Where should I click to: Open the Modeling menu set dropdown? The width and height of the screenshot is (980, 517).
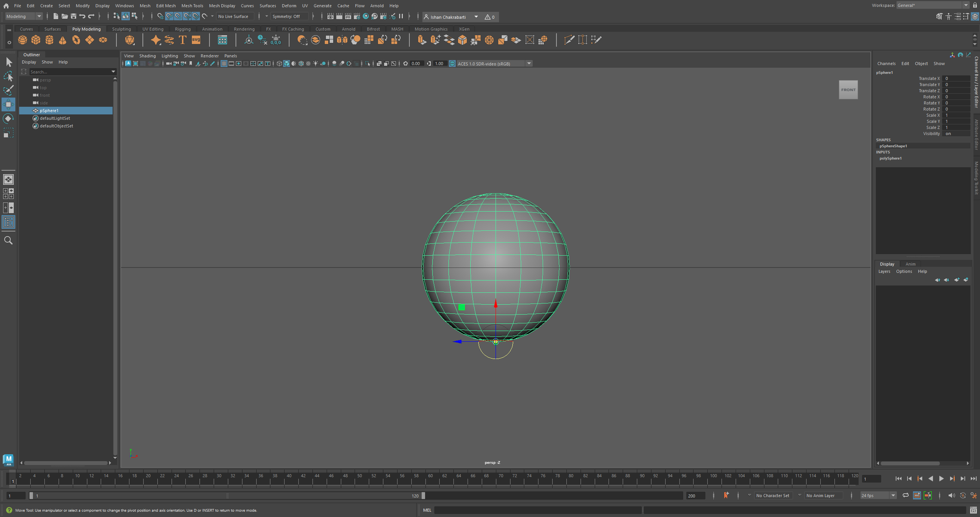(x=24, y=16)
